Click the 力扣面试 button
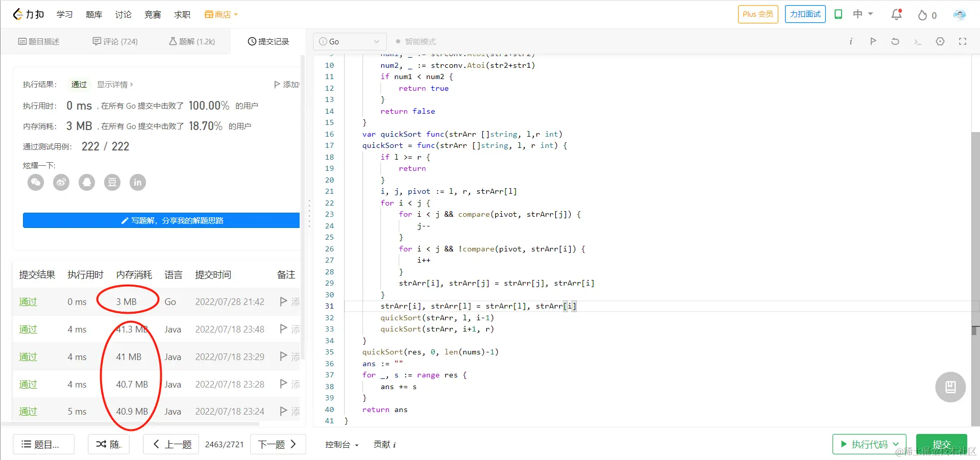 [805, 14]
